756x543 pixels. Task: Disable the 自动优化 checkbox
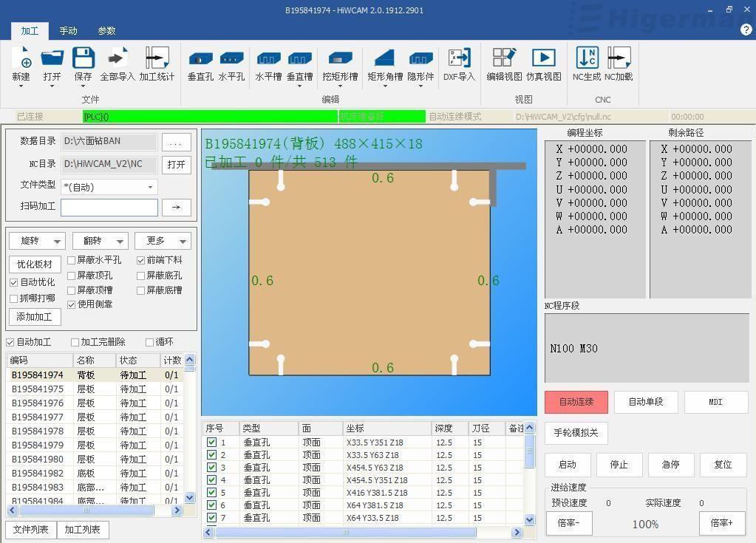[14, 283]
